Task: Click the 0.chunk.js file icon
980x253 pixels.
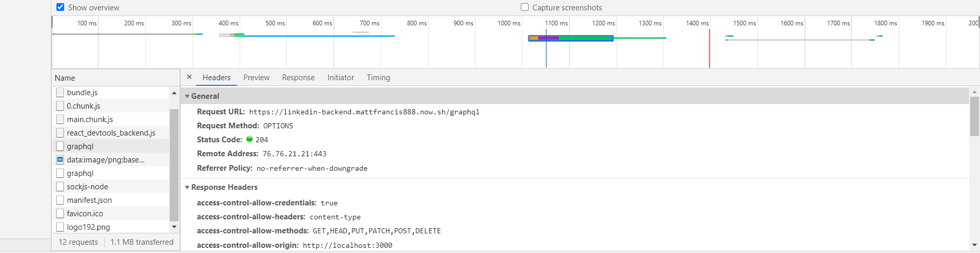Action: [x=60, y=106]
